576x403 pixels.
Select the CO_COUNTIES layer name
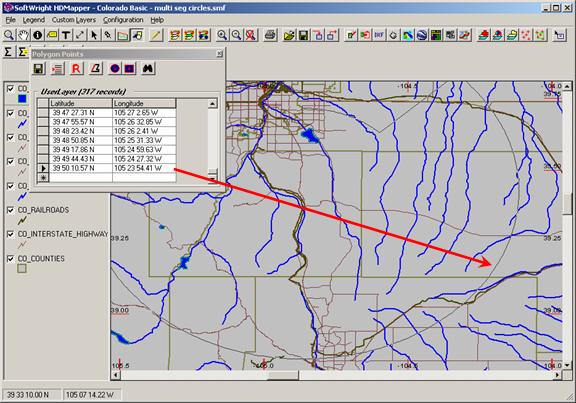pyautogui.click(x=41, y=259)
